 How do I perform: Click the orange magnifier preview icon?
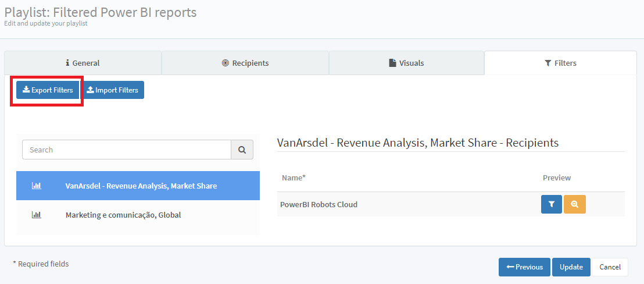click(x=575, y=204)
